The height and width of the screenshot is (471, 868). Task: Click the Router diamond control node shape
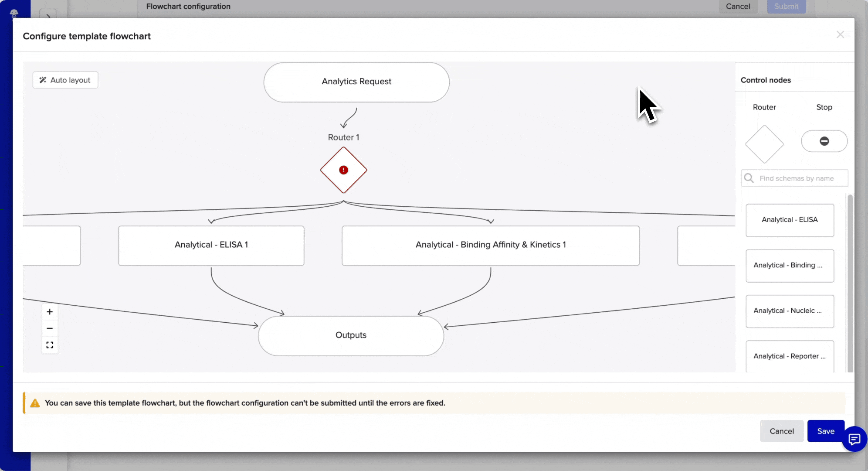pos(764,144)
